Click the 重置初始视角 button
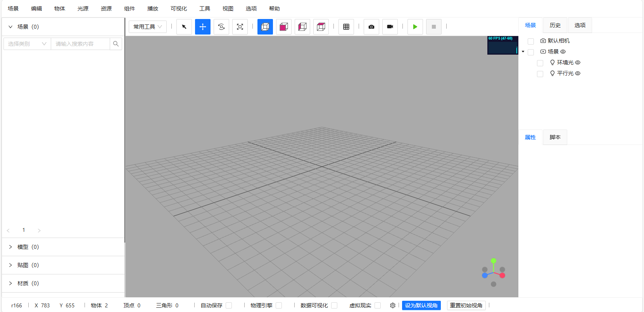 pyautogui.click(x=466, y=305)
